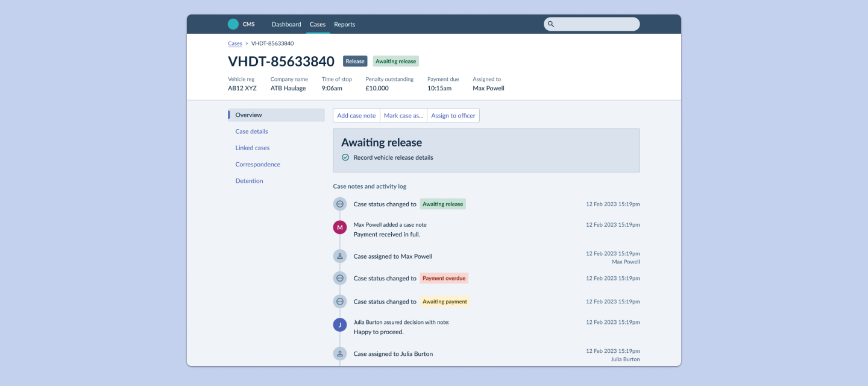This screenshot has height=386, width=868.
Task: Click the text Case assigned to Max Powell
Action: 393,256
